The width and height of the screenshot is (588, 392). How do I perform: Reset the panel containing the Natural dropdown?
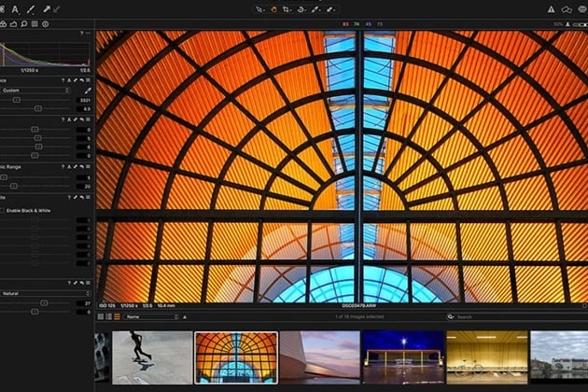point(82,283)
